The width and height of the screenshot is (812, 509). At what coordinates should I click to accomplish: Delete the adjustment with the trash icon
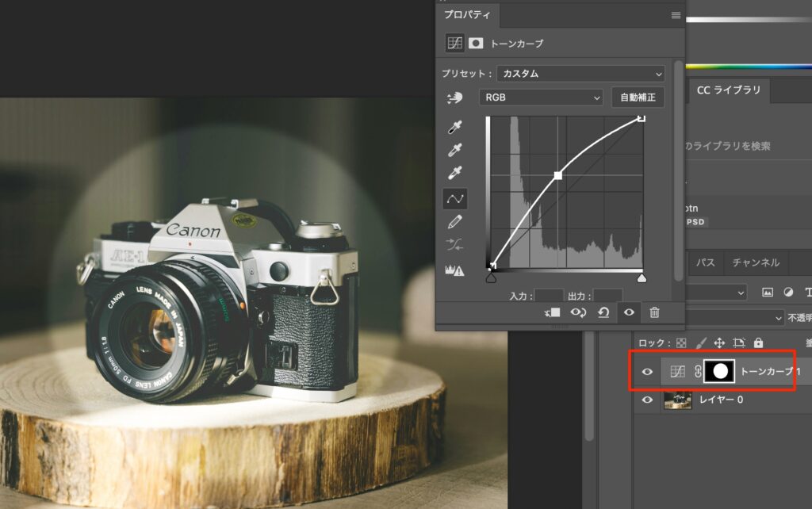pyautogui.click(x=654, y=312)
